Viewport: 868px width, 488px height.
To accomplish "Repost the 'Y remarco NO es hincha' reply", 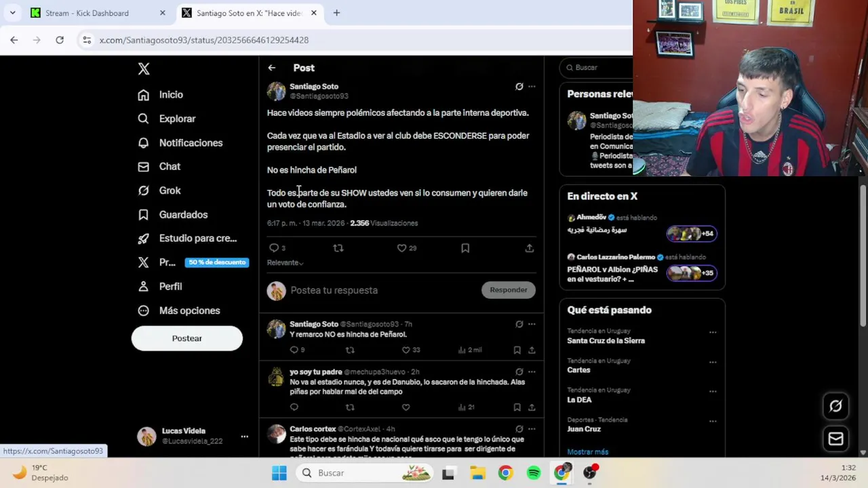I will [350, 350].
